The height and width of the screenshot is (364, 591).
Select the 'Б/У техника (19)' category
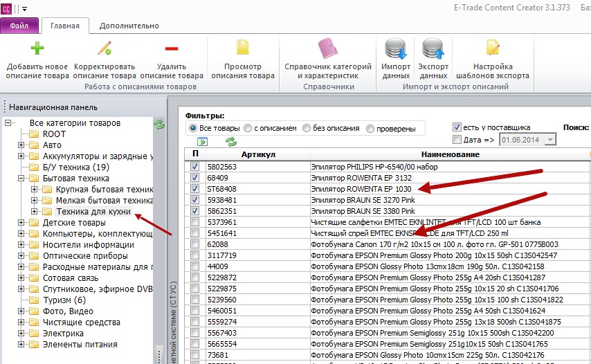coord(75,167)
